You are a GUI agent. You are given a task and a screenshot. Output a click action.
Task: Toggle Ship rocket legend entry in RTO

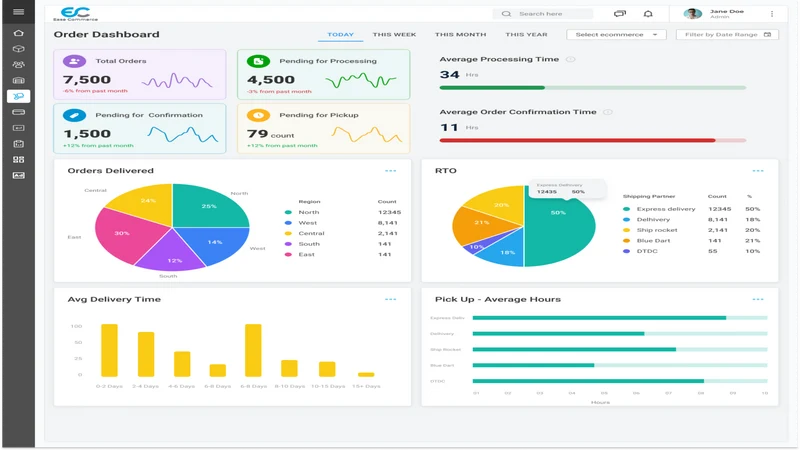[651, 231]
